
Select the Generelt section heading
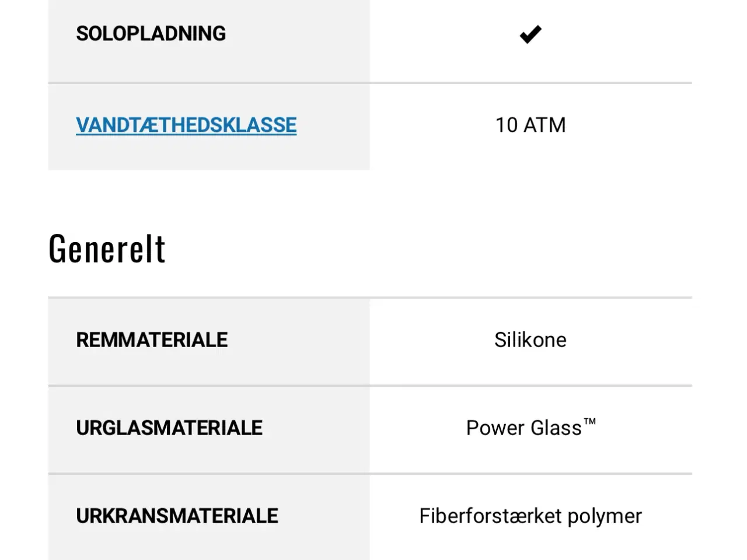[107, 247]
